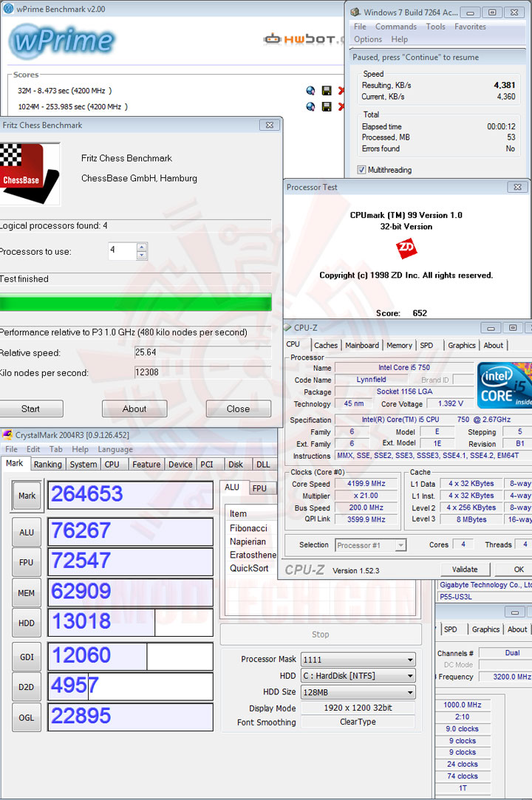Select the Napierian item in ALU list
Viewport: 532px width, 800px height.
pos(248,541)
